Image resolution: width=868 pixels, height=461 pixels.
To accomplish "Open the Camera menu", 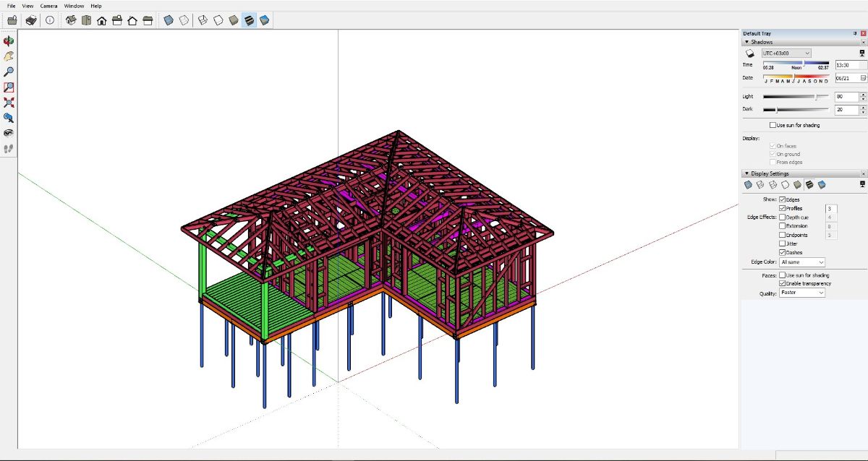I will 48,6.
